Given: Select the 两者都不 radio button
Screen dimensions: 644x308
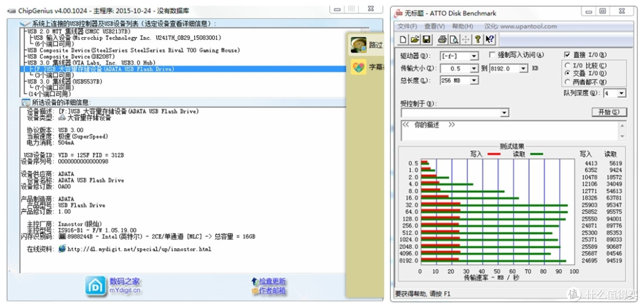Looking at the screenshot, I should point(568,81).
